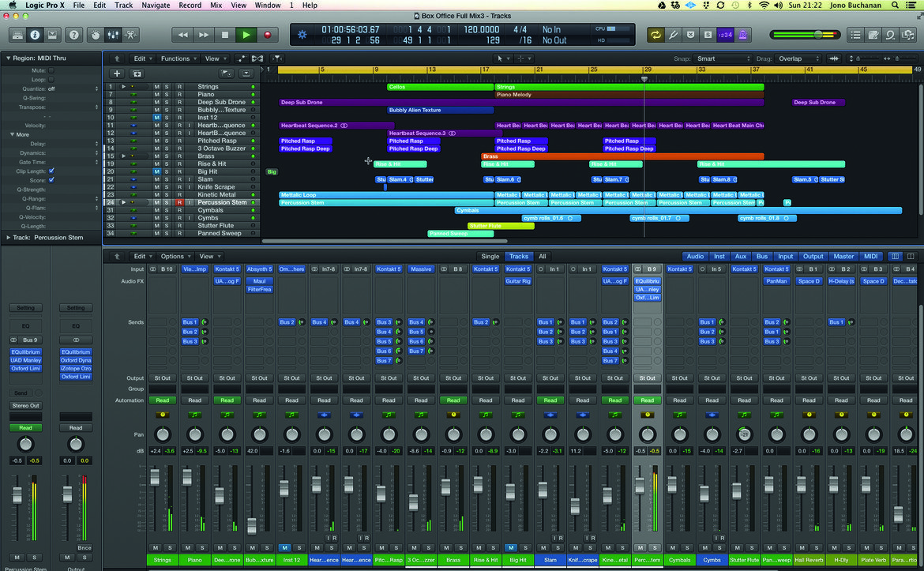Solo the Brass track in track list

(167, 156)
